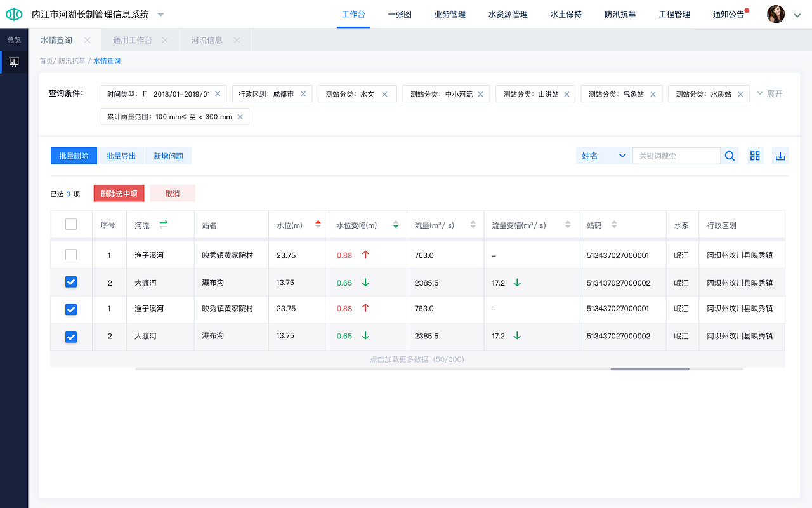Click the system logo icon in top-left corner
Viewport: 812px width, 508px height.
coord(13,14)
